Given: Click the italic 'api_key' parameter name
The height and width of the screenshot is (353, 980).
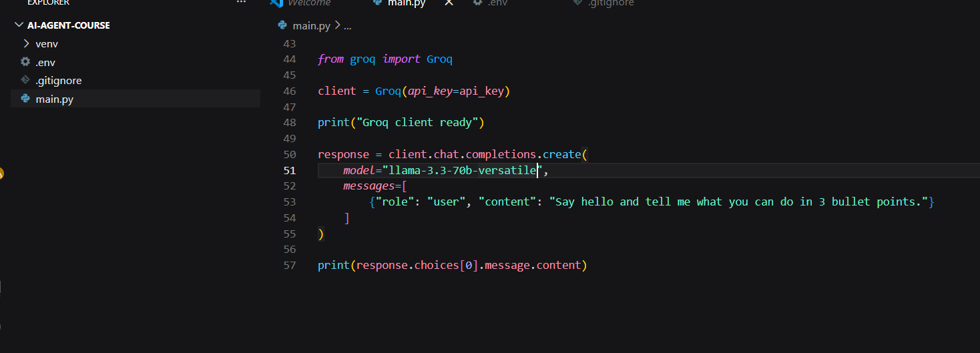Looking at the screenshot, I should pos(430,91).
